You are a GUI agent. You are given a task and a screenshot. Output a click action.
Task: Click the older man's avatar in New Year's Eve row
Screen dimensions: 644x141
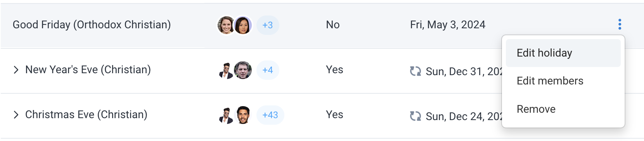[x=243, y=70]
